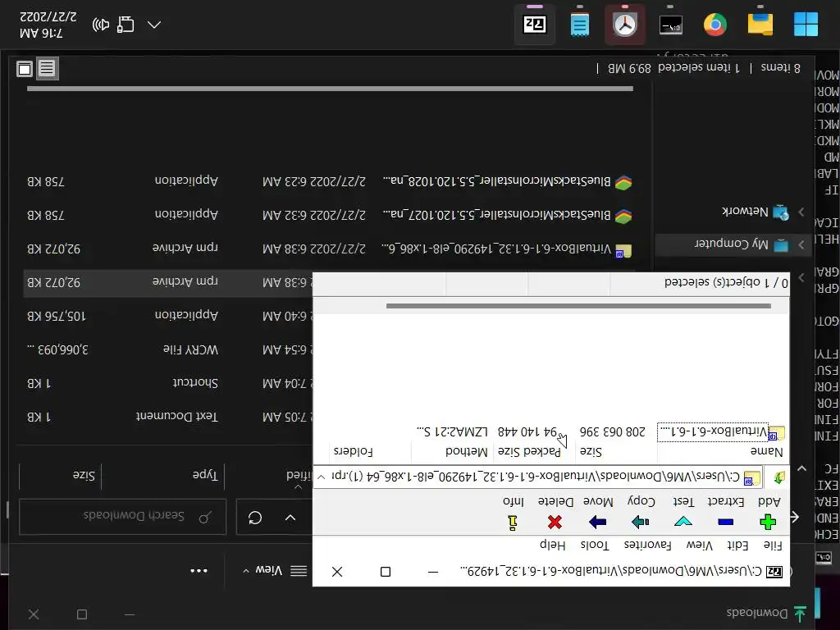Click the up-one-folder icon beside 7-Zip address bar
Image resolution: width=840 pixels, height=630 pixels.
pos(779,477)
